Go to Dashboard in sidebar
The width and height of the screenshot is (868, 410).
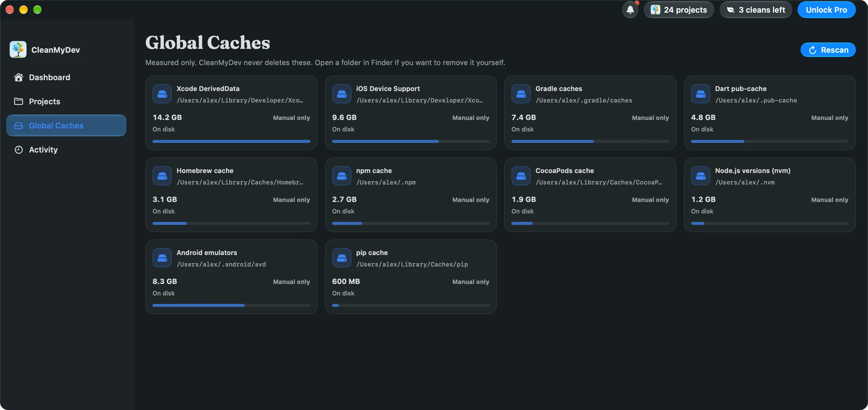pos(66,77)
